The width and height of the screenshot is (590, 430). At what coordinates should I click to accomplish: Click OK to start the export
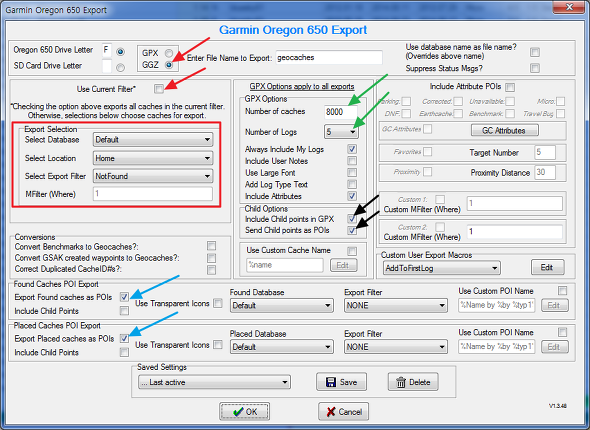pos(244,412)
